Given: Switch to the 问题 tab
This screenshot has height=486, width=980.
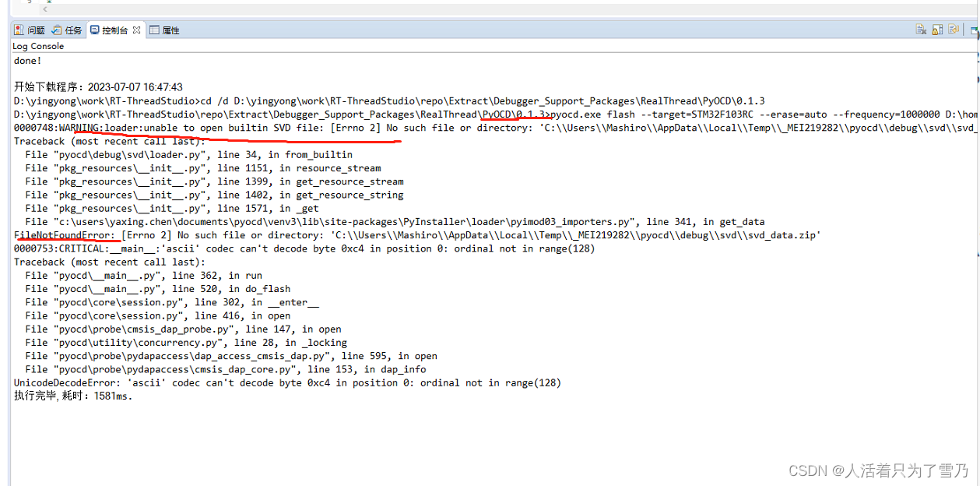Looking at the screenshot, I should point(35,30).
